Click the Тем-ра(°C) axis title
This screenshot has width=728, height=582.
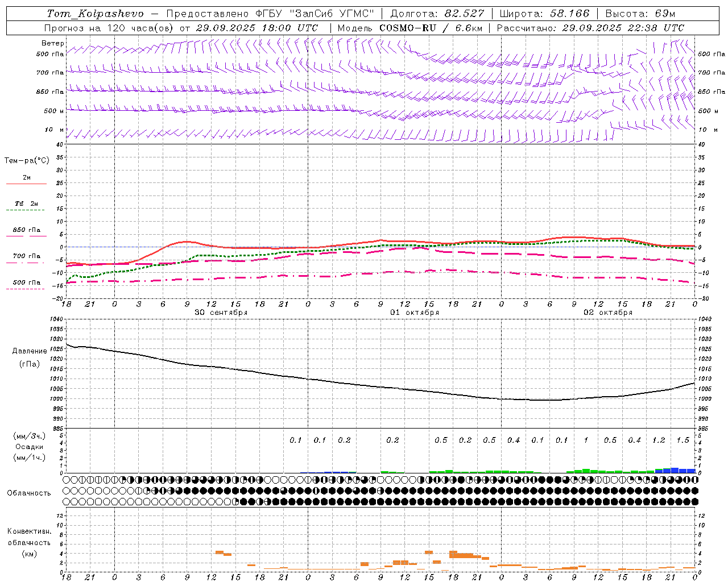[27, 161]
